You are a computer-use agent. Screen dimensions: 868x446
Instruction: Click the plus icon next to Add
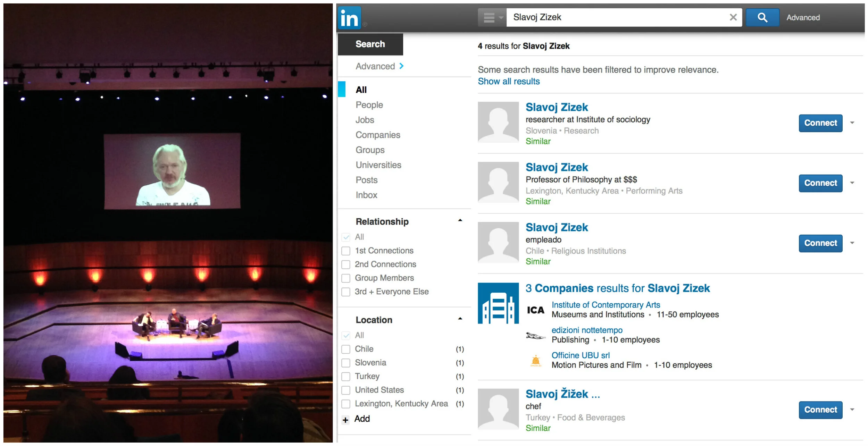coord(345,420)
